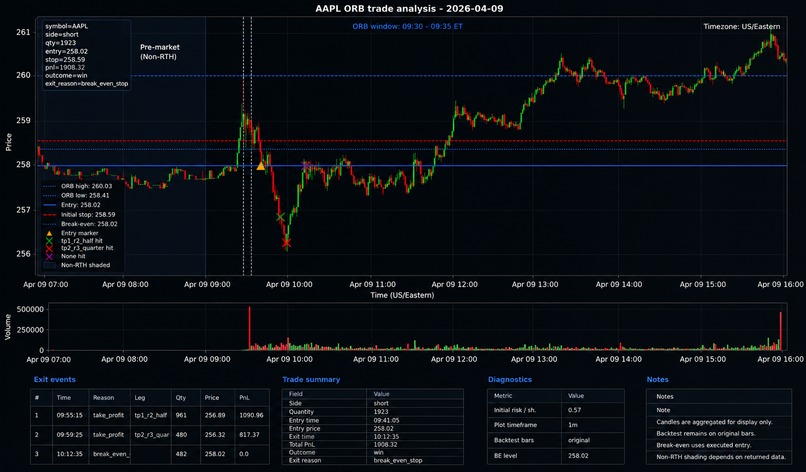Image resolution: width=806 pixels, height=472 pixels.
Task: Select the orange triangle icon in the legend
Action: 49,233
